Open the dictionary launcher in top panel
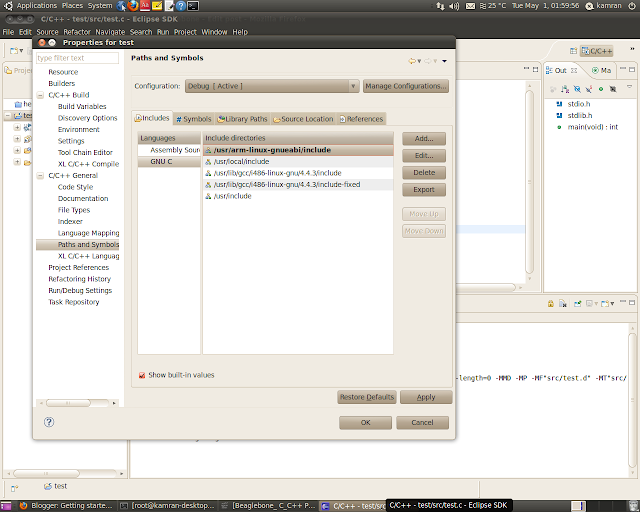Image resolution: width=640 pixels, height=512 pixels. [145, 6]
